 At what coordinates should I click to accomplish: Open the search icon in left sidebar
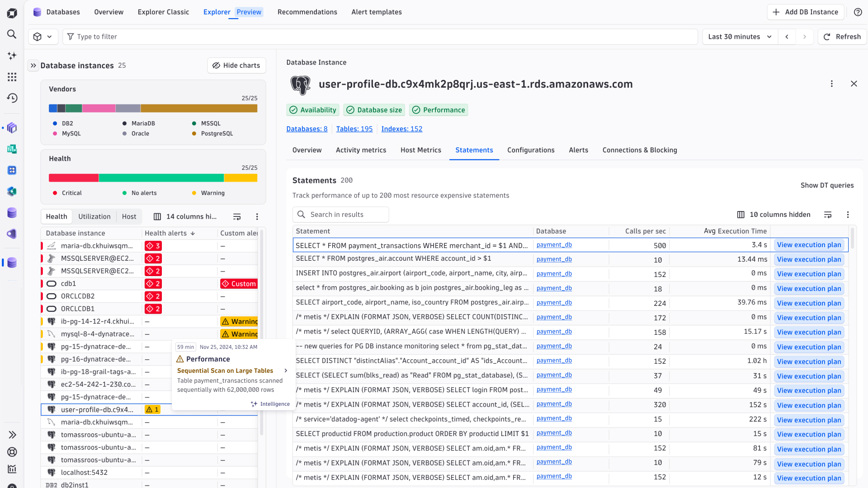pyautogui.click(x=12, y=34)
